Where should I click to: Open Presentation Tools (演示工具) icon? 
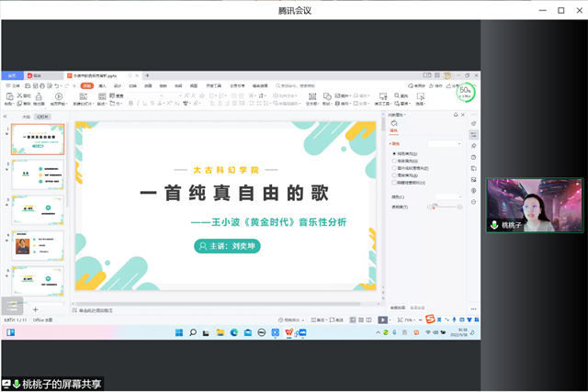383,96
